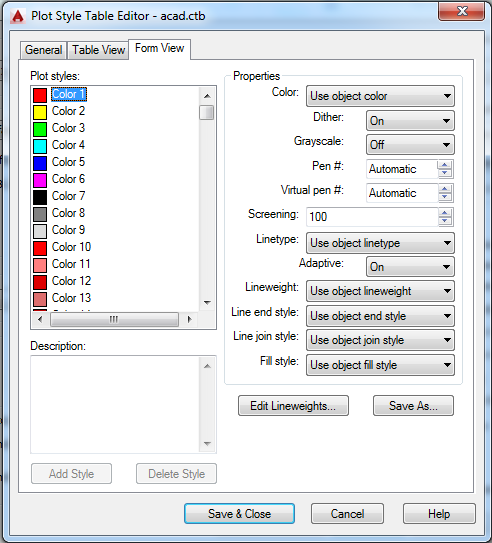Click plot styles horizontal scroll right arrow
The height and width of the screenshot is (543, 492).
coord(189,319)
